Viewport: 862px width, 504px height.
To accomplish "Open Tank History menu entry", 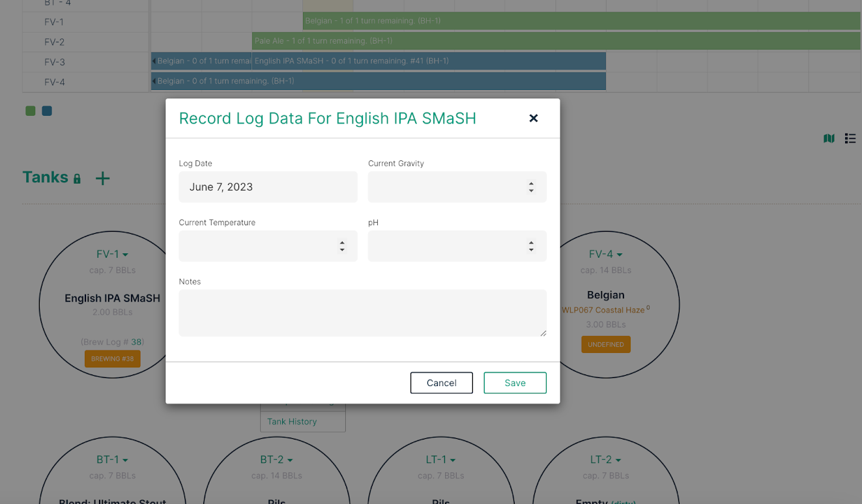I will (303, 421).
